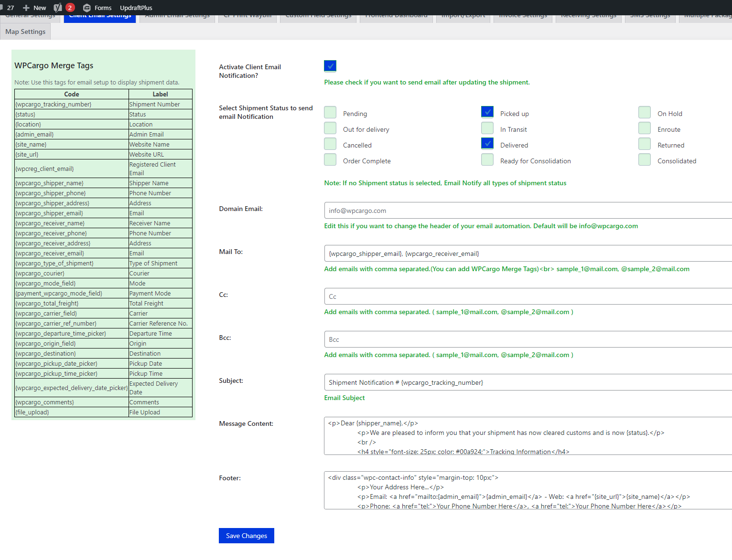The width and height of the screenshot is (732, 560).
Task: Focus the Cc email input field
Action: pos(526,296)
